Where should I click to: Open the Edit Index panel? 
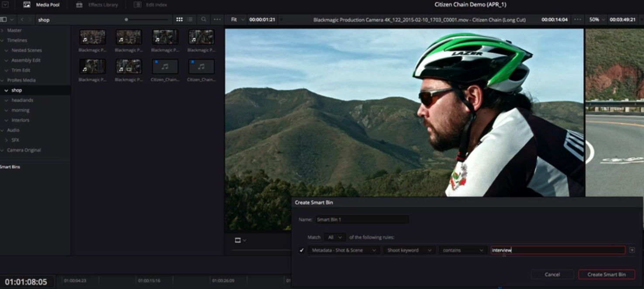coord(151,5)
